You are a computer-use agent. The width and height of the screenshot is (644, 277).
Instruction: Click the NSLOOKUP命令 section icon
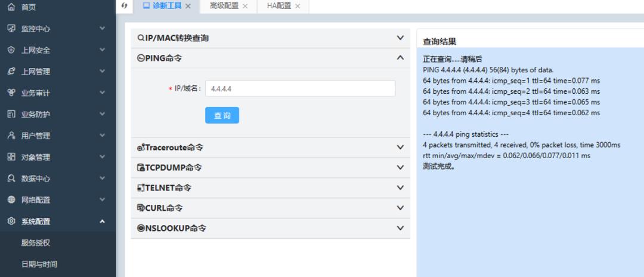click(x=141, y=228)
